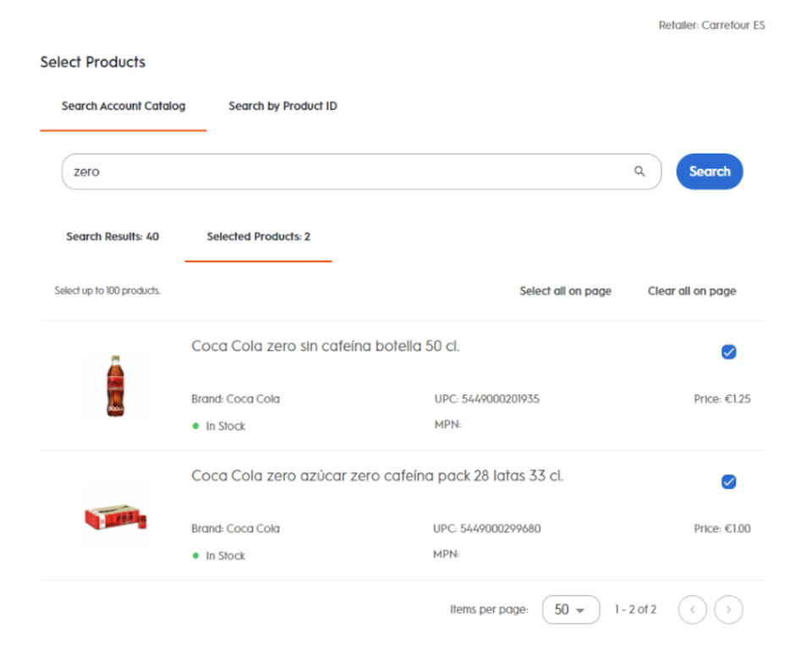This screenshot has width=812, height=651.
Task: Open the Search by Product ID tab
Action: click(283, 107)
